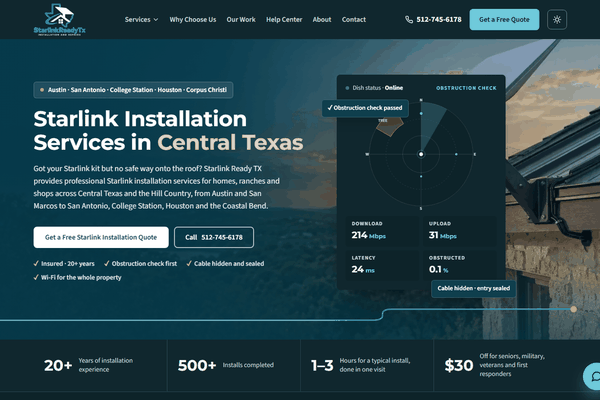This screenshot has width=600, height=400.
Task: Click Wi-Fi for the whole property item
Action: [x=77, y=277]
